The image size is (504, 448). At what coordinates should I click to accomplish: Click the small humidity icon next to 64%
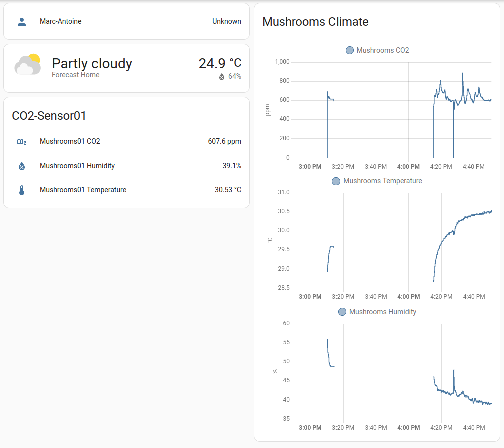pyautogui.click(x=222, y=77)
